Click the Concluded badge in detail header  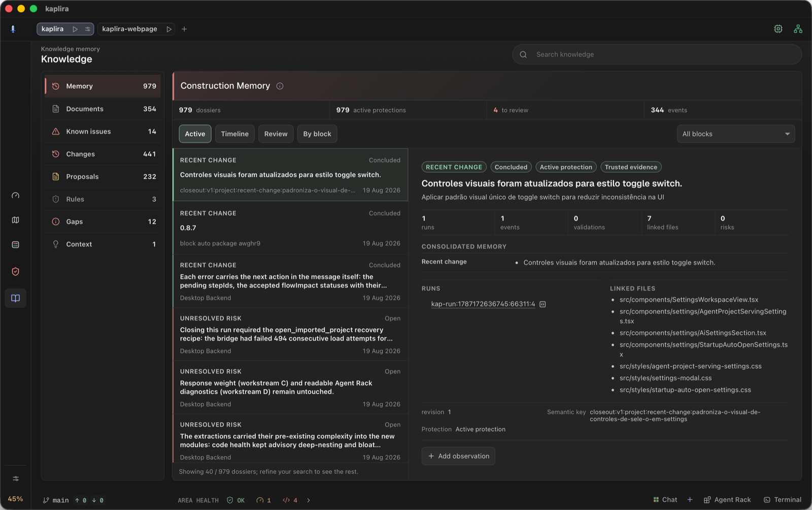coord(511,167)
